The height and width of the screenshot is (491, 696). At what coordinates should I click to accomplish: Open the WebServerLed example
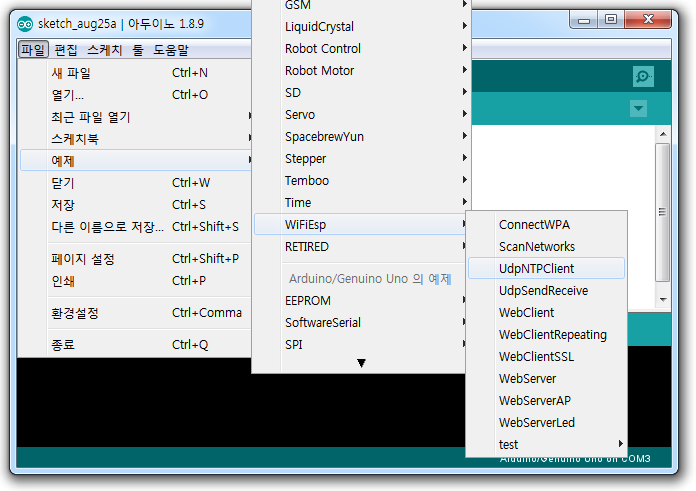coord(546,422)
